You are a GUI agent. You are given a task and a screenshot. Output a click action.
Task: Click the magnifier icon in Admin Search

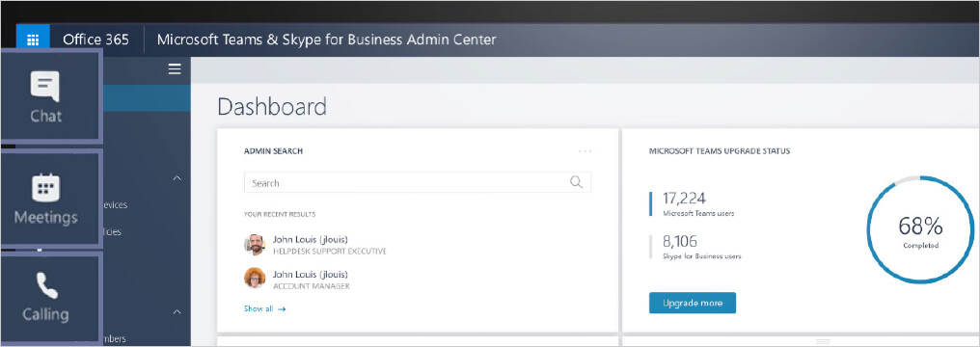(576, 182)
